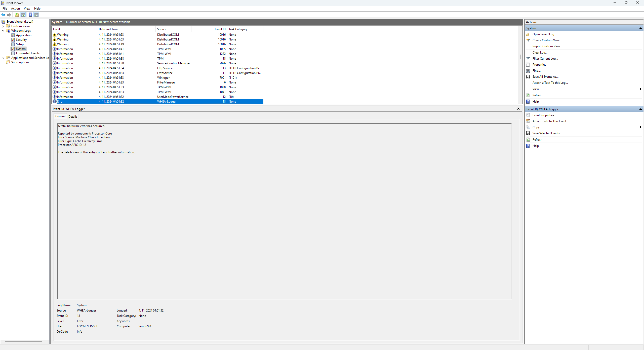Toggle Show/Hide Console Tree toolbar button
The image size is (644, 350).
(23, 15)
